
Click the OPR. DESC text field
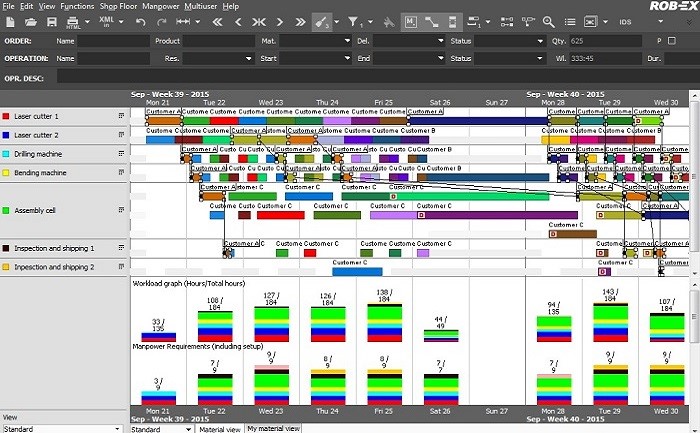(x=378, y=77)
